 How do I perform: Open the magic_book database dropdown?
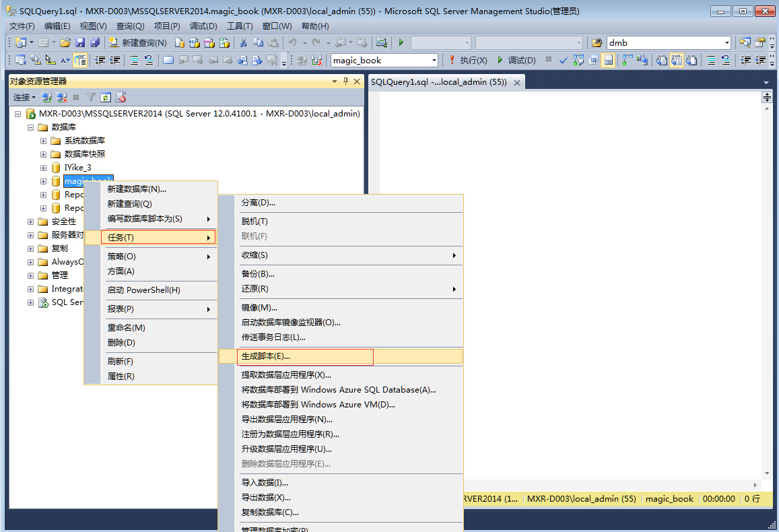click(x=384, y=60)
